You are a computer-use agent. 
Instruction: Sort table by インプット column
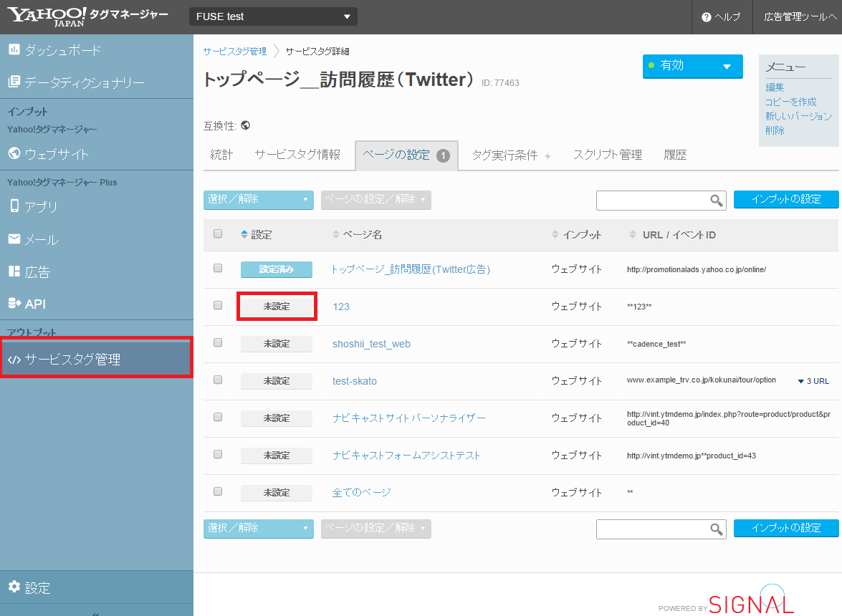[x=577, y=234]
